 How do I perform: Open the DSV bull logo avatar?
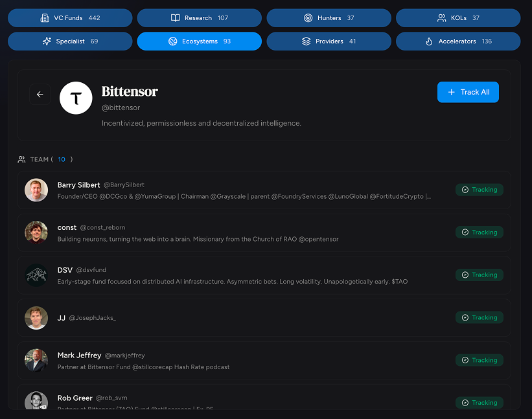[x=36, y=275]
